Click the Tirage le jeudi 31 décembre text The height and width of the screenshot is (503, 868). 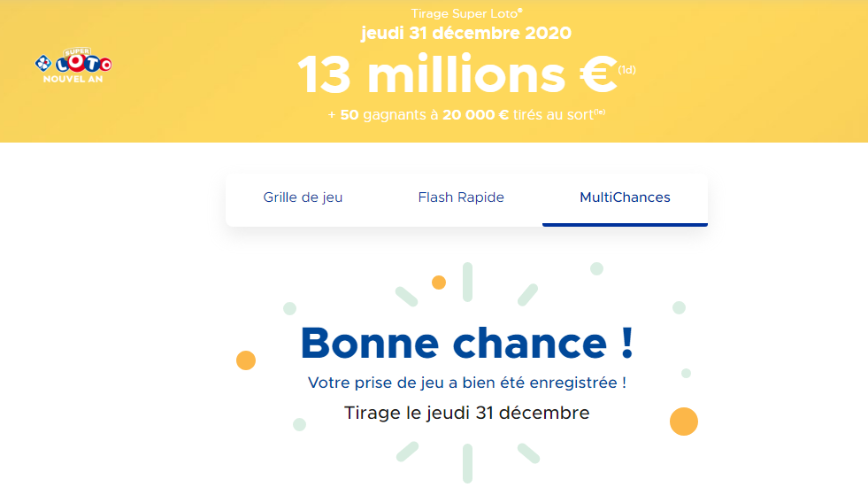pyautogui.click(x=466, y=413)
